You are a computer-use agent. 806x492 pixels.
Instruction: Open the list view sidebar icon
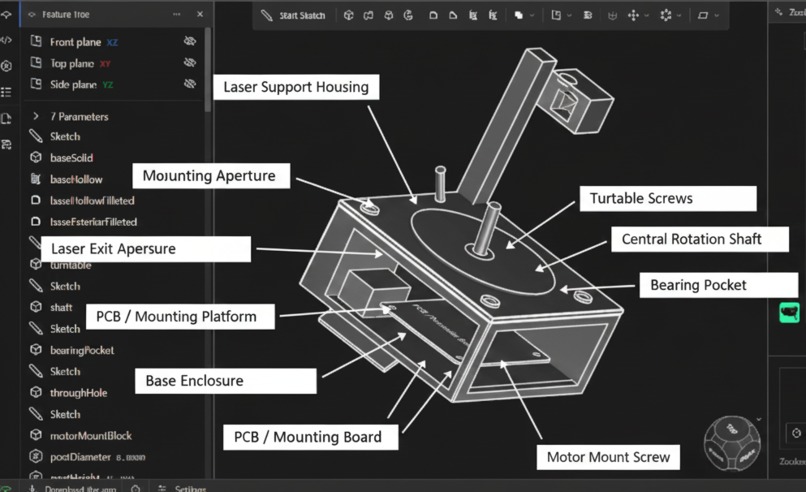point(6,92)
